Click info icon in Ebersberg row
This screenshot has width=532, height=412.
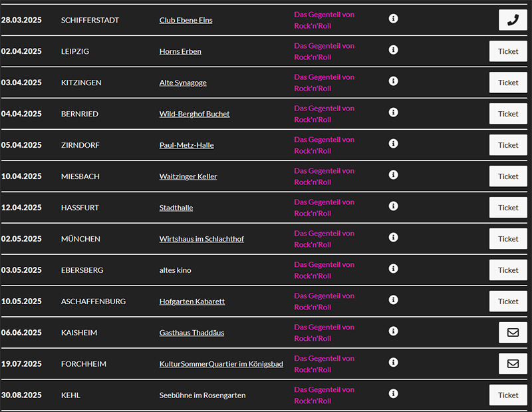393,269
